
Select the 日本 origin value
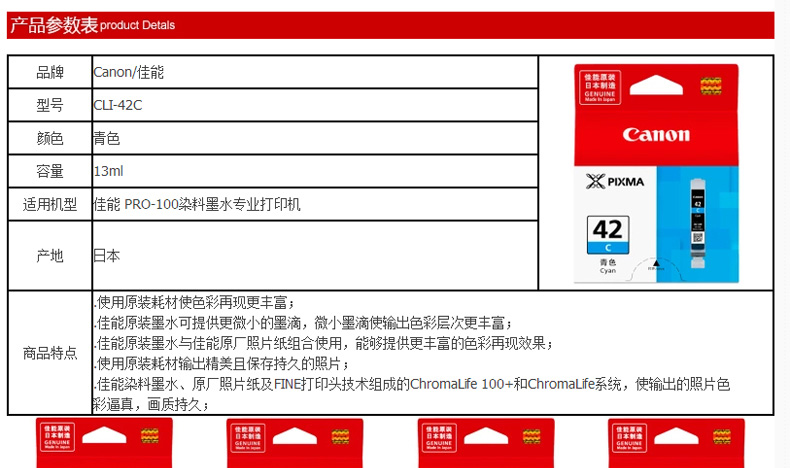click(x=107, y=255)
